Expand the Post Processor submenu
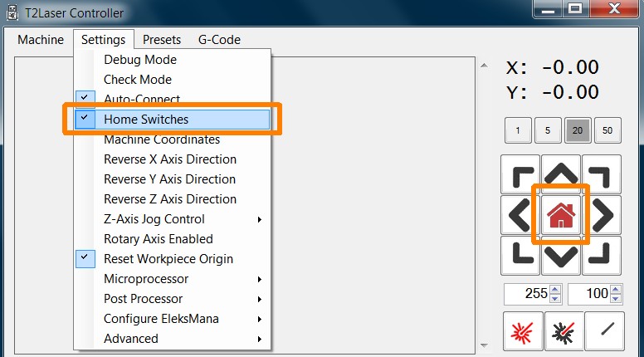644x357 pixels. [172, 299]
